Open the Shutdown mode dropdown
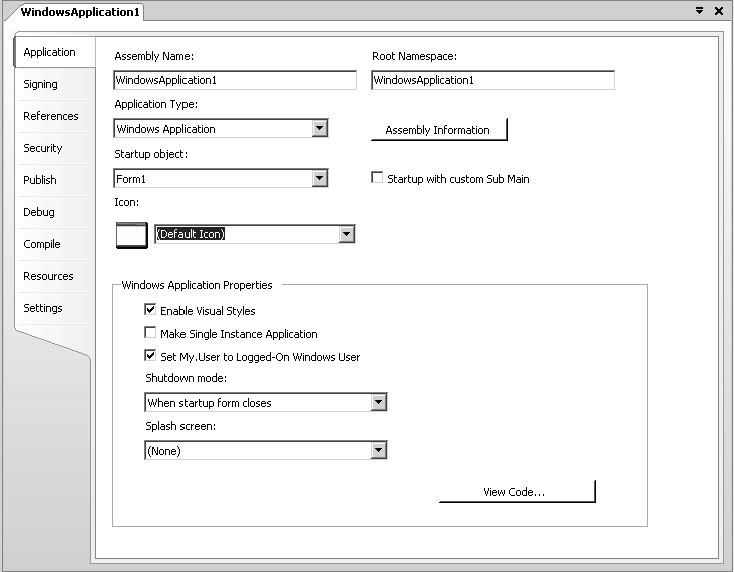734x572 pixels. [x=378, y=402]
